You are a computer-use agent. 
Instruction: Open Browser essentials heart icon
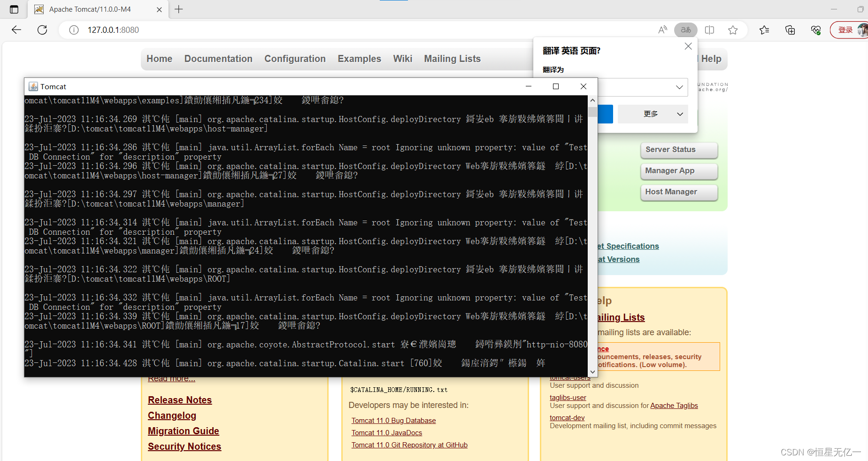816,30
